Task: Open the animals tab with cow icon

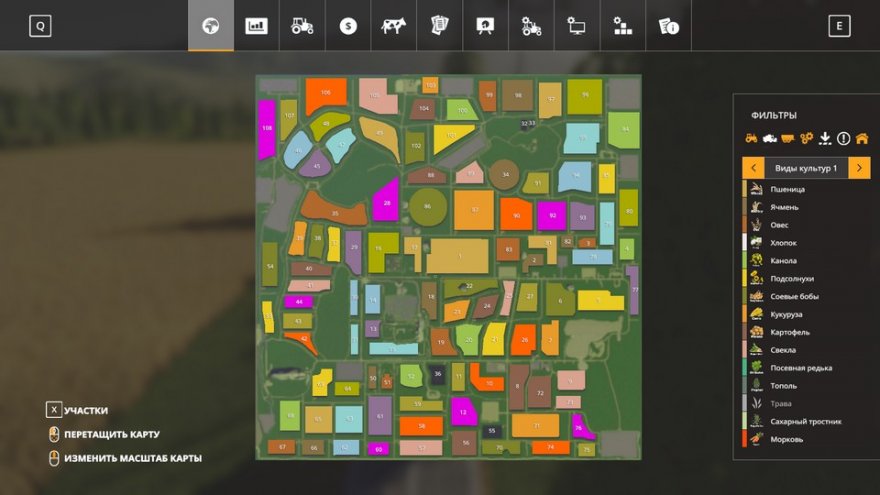Action: click(x=393, y=26)
